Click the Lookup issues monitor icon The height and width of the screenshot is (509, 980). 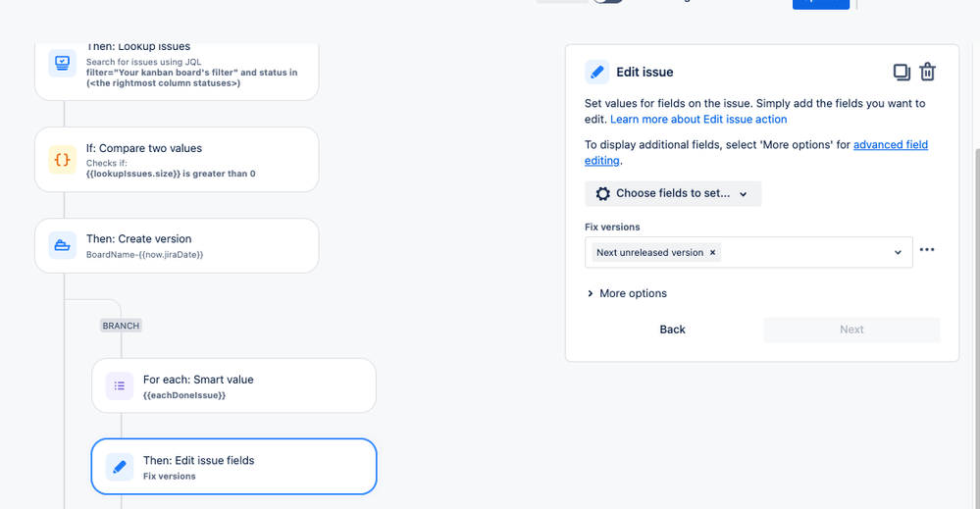63,63
